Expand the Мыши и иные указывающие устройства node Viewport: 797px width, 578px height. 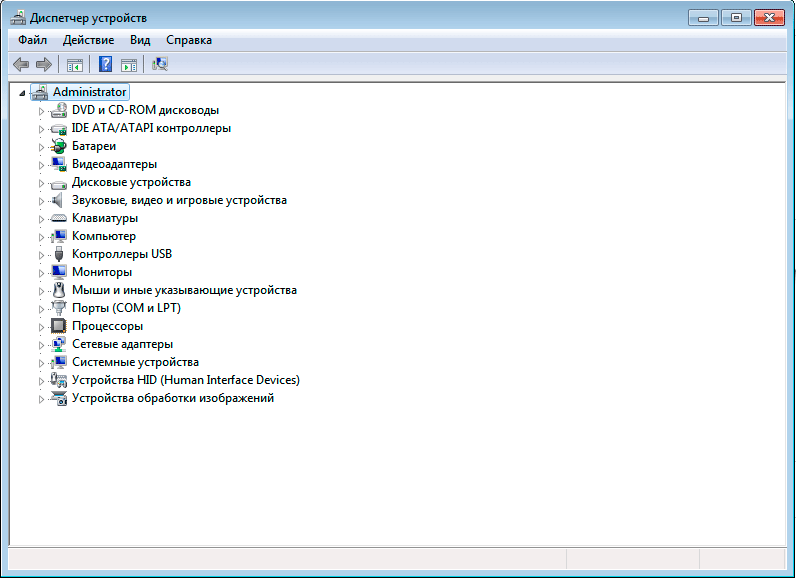41,291
